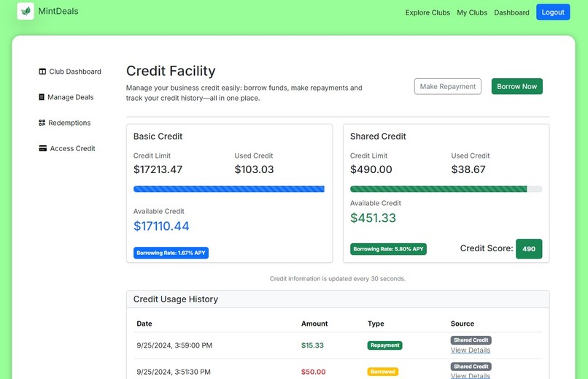Click the green Repayment type badge
588x379 pixels.
tap(384, 345)
